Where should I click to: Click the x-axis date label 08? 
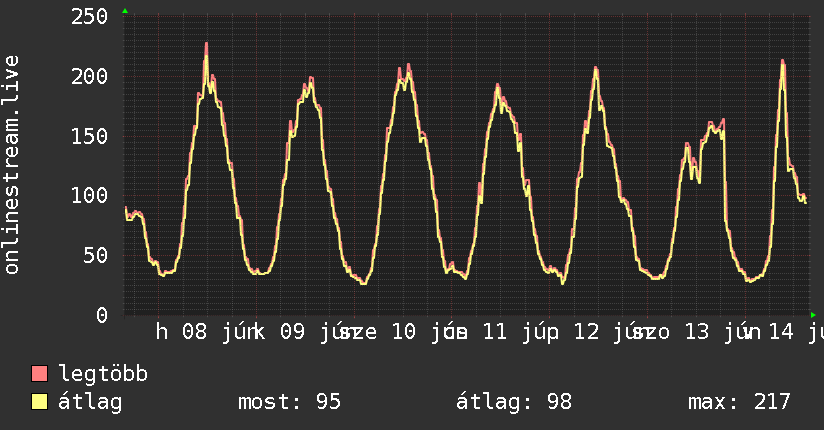(x=194, y=332)
